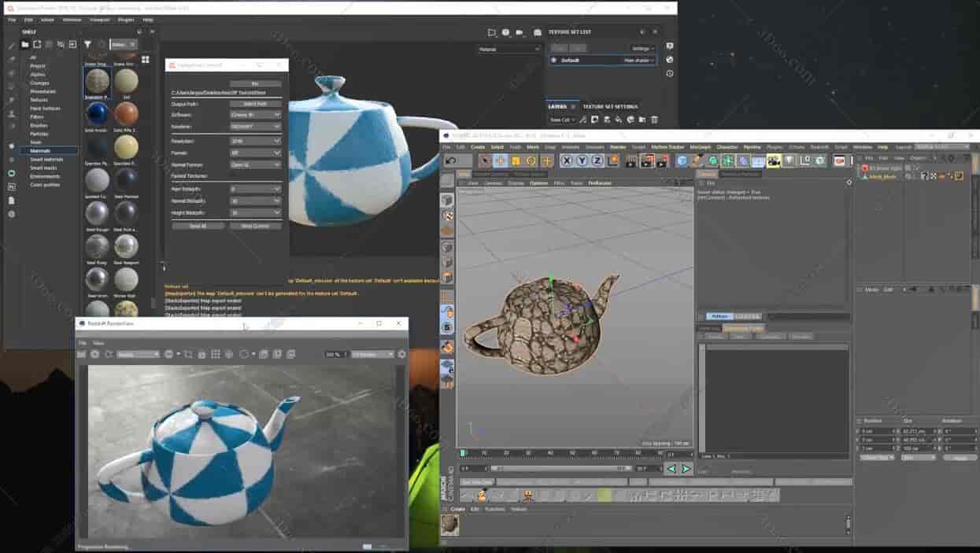Open the View menu in Redshift RenderView
Screen dimensions: 980x553
[99, 342]
